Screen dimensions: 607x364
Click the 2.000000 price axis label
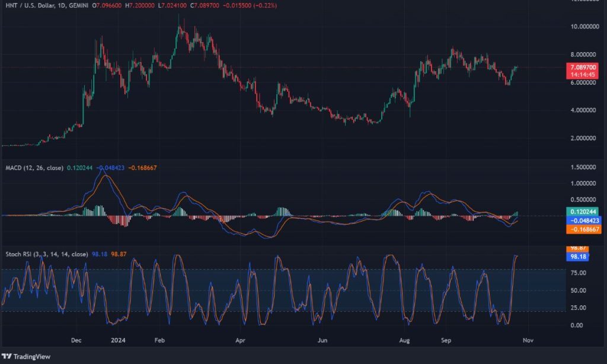(583, 138)
